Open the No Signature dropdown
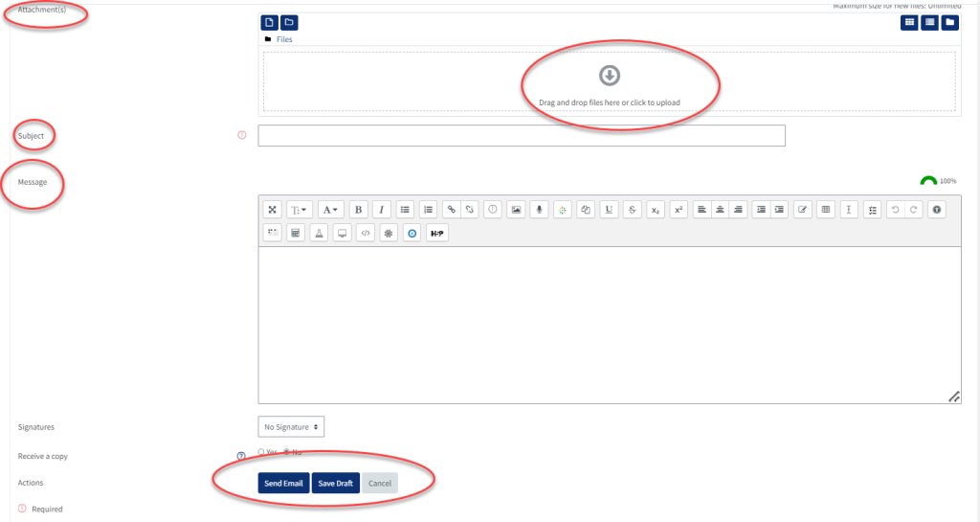 tap(291, 427)
